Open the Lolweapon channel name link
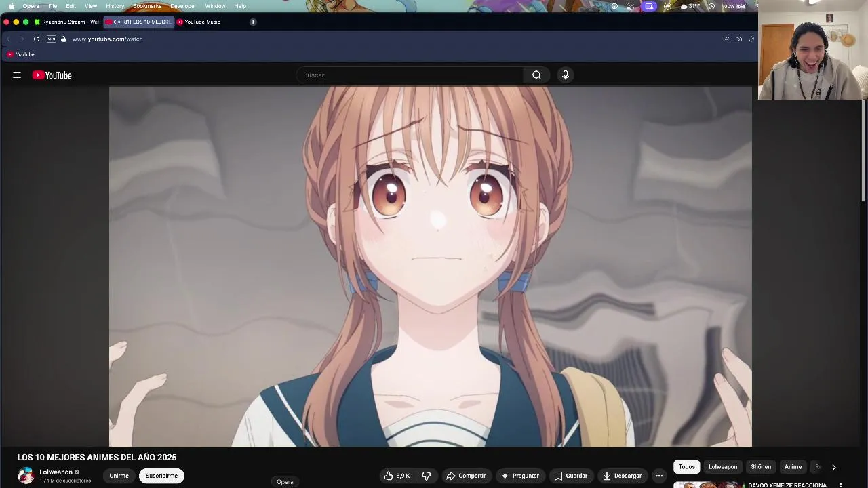This screenshot has height=488, width=868. pos(56,472)
